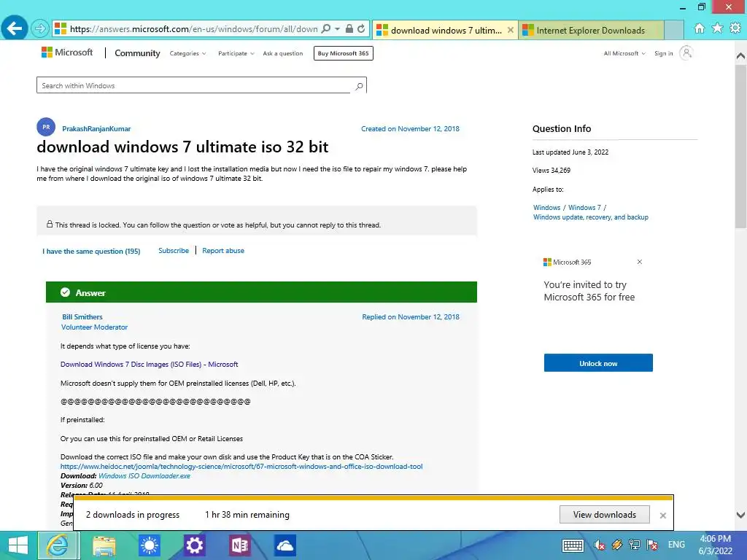Screen dimensions: 747x560
Task: Open a new tab in Internet Explorer
Action: pos(673,30)
